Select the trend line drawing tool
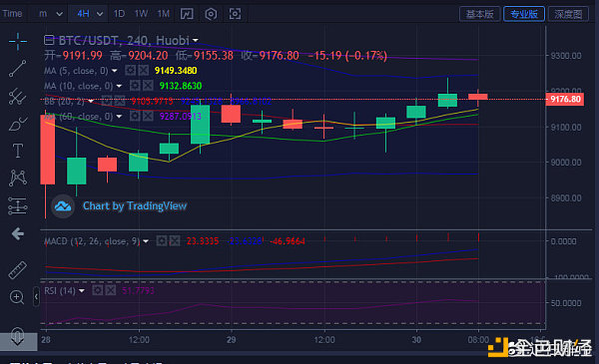This screenshot has height=364, width=599. 18,69
